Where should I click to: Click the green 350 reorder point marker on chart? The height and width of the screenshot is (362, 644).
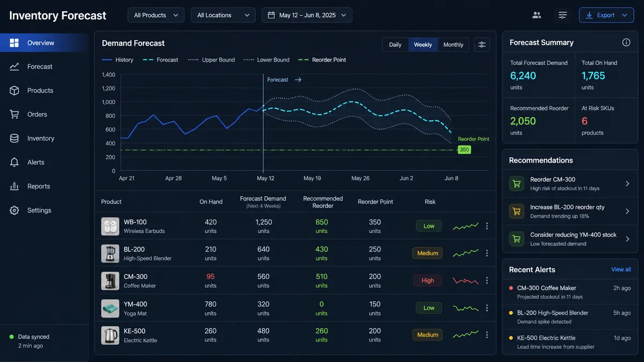tap(464, 150)
